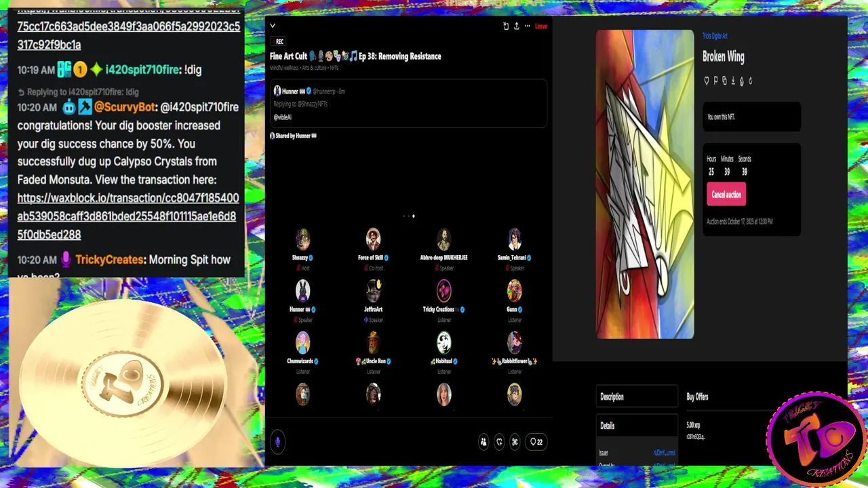Toggle the purple microphone button
Viewport: 868px width, 488px height.
tap(277, 442)
